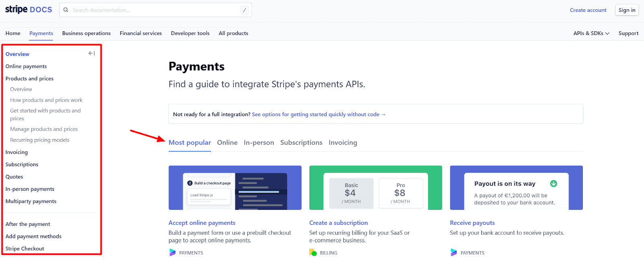Click the Payments icon under Receive payouts
Screen dimensions: 644x260
click(454, 252)
